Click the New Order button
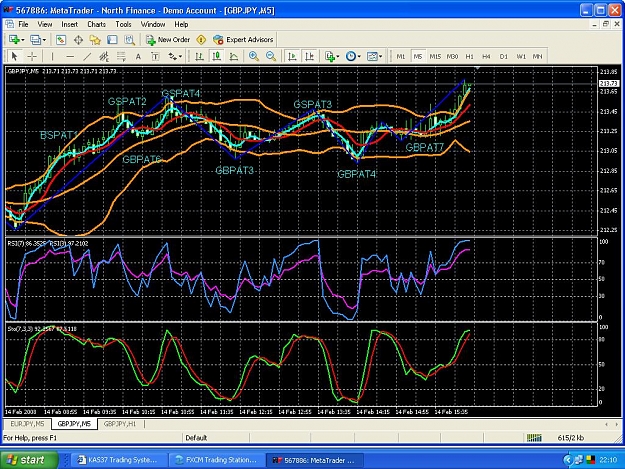 tap(168, 40)
